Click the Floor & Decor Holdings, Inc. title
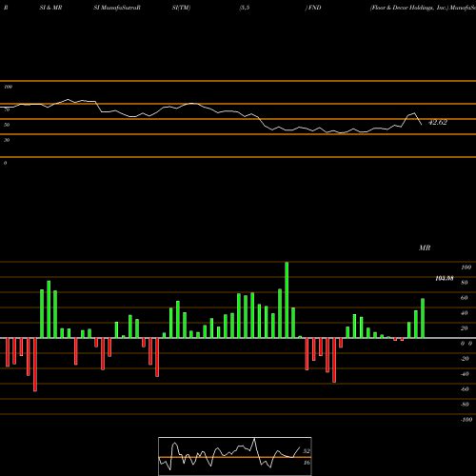 click(x=409, y=8)
